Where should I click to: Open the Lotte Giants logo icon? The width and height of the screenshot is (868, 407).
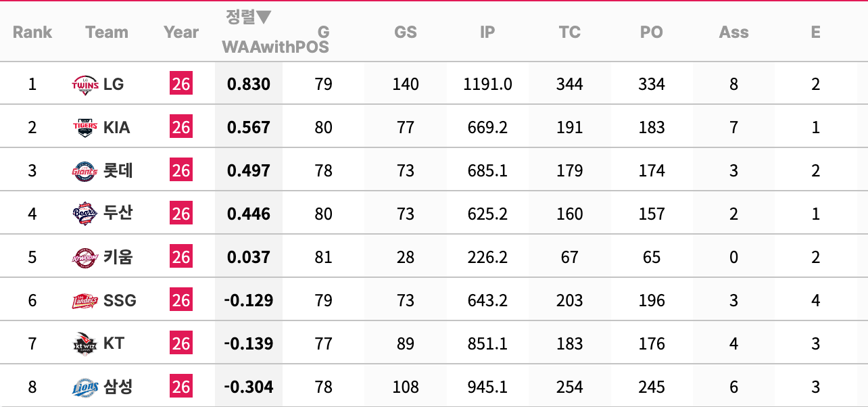click(x=85, y=170)
